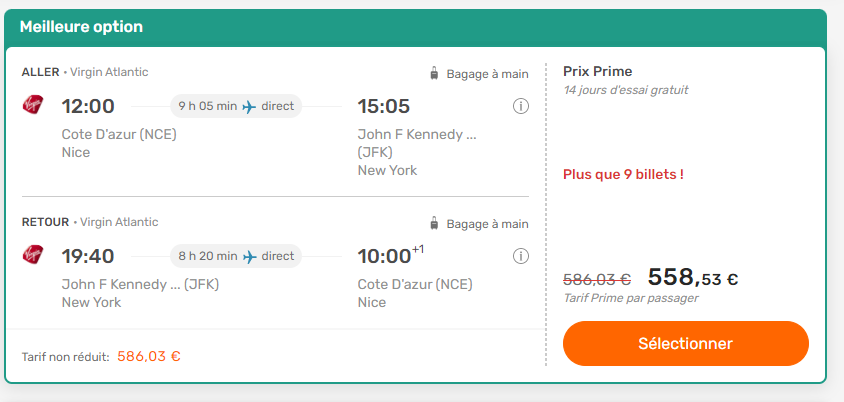
Task: Click the outbound flight info icon
Action: [x=521, y=107]
